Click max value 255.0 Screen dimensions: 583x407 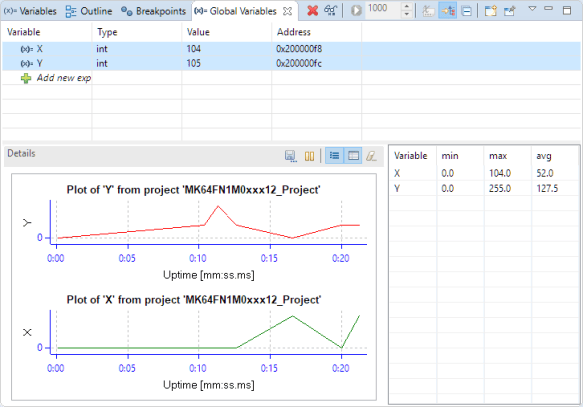tap(500, 188)
